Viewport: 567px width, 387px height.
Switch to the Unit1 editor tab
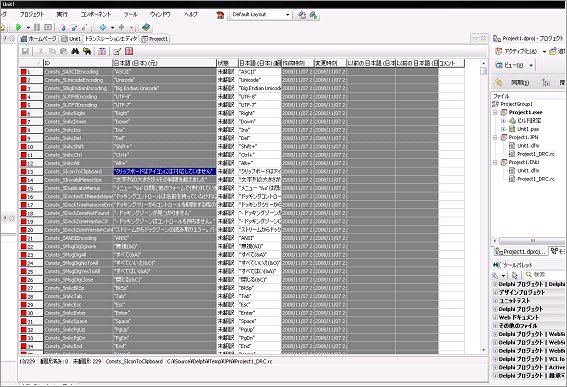(71, 39)
